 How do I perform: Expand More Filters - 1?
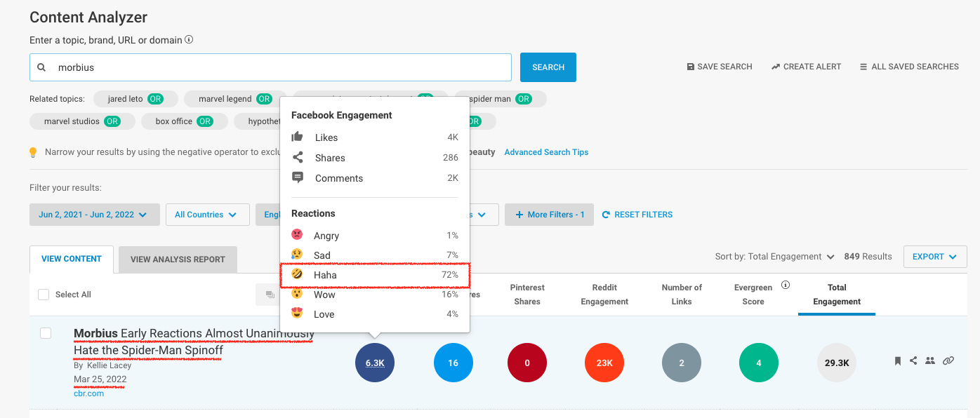click(550, 215)
